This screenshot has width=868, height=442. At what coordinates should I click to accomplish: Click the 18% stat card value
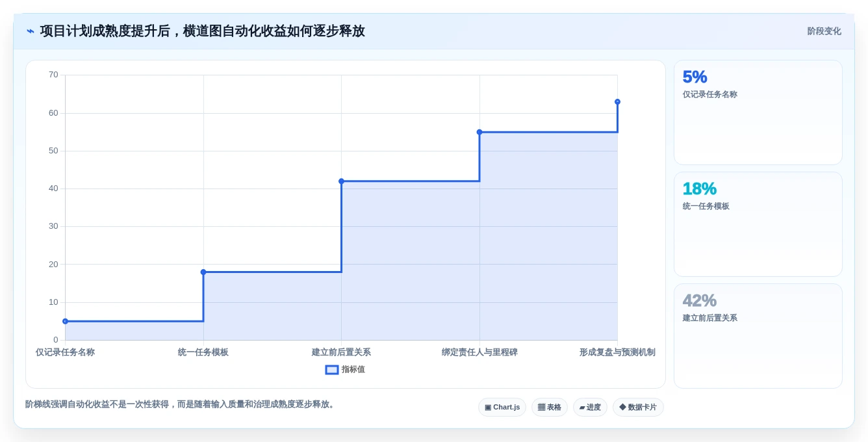699,188
